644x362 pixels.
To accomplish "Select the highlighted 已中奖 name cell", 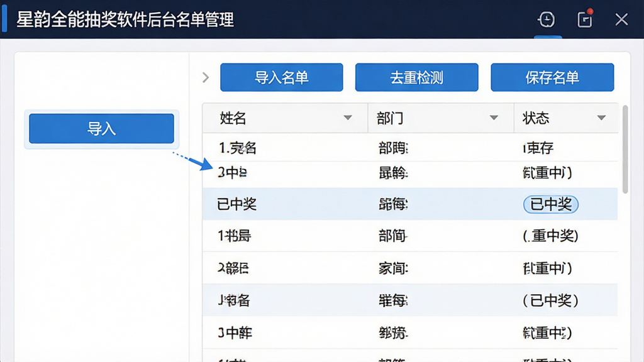I will [236, 204].
